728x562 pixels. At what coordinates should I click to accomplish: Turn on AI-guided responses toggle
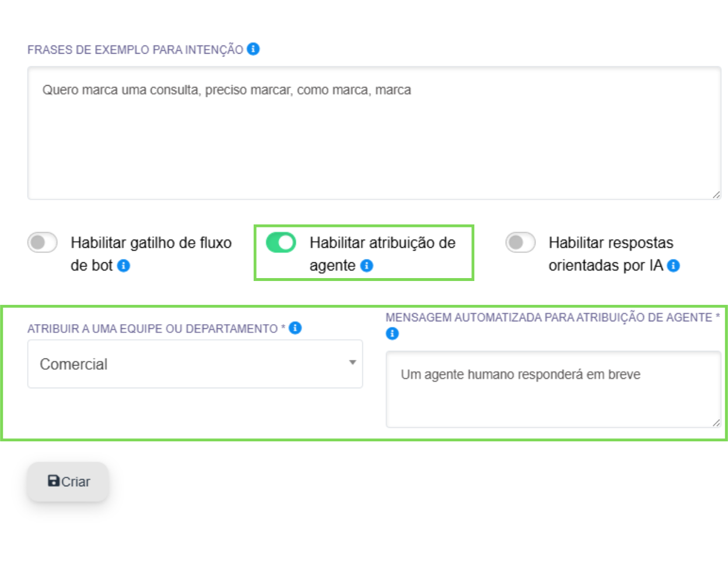click(520, 243)
